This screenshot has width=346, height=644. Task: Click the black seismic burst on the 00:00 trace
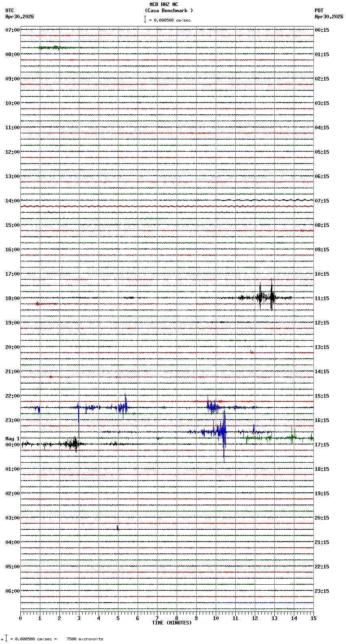pos(73,444)
